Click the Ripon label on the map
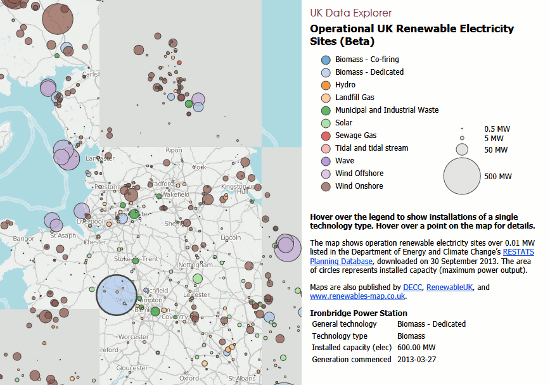550x385 pixels. [174, 150]
